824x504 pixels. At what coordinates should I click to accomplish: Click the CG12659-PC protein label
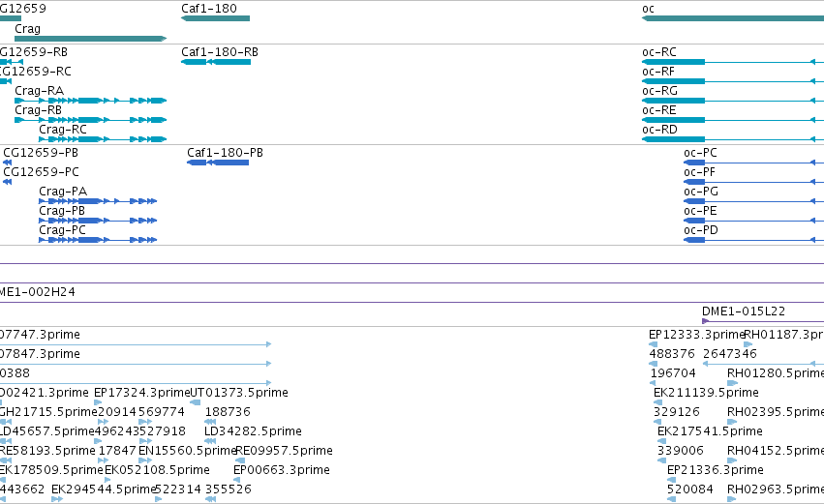pos(41,172)
